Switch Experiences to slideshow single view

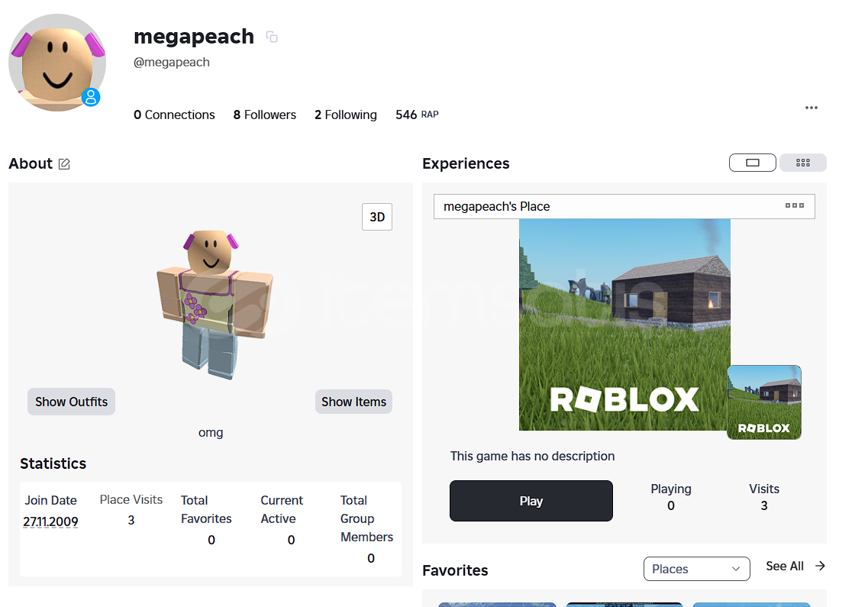click(x=752, y=163)
